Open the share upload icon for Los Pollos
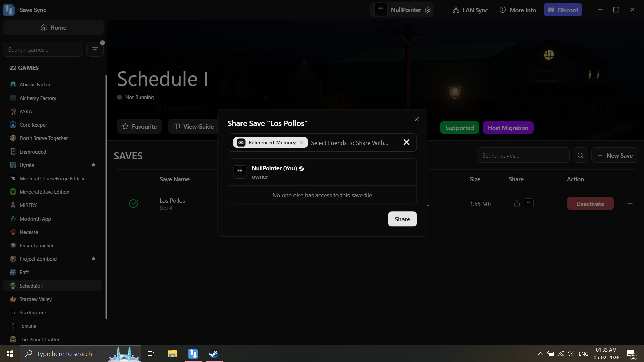Image resolution: width=644 pixels, height=362 pixels. click(x=516, y=203)
